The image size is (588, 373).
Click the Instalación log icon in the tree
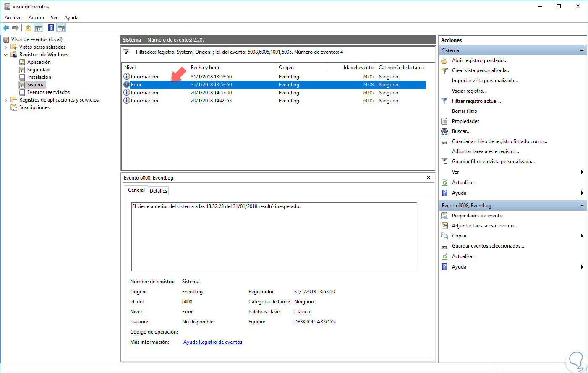click(x=22, y=77)
